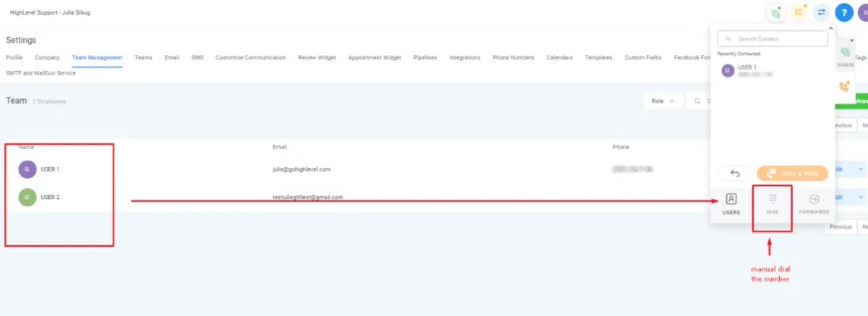Open the Users tab in dialer panel
868x316 pixels.
(731, 203)
